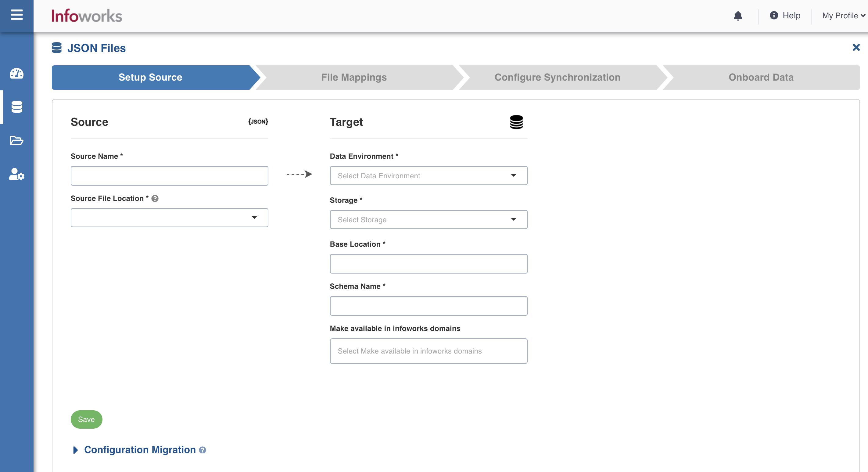Click the Infoworks logo

[87, 16]
